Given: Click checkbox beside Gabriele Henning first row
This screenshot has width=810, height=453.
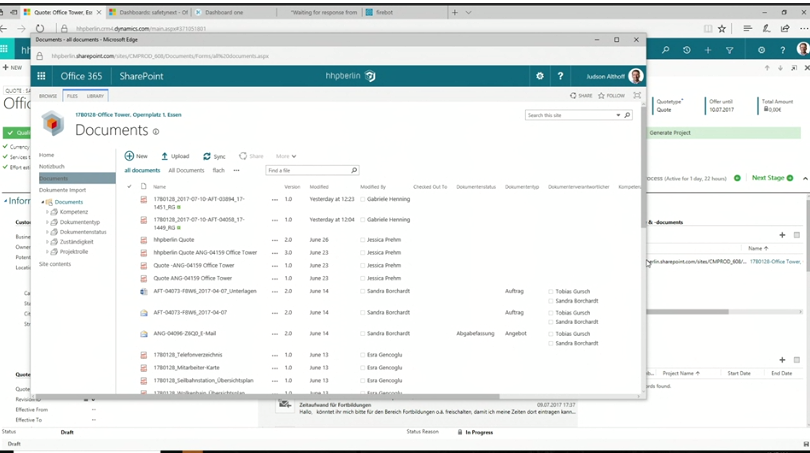Looking at the screenshot, I should 363,199.
